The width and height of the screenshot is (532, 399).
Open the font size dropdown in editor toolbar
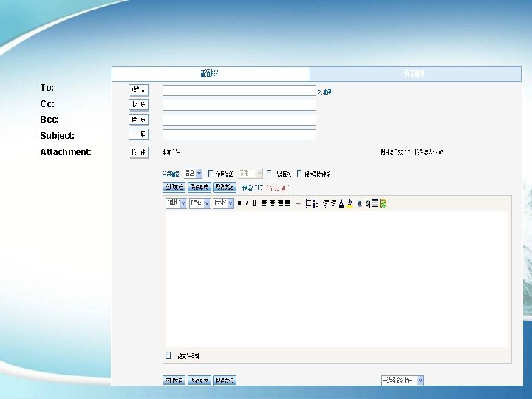199,203
